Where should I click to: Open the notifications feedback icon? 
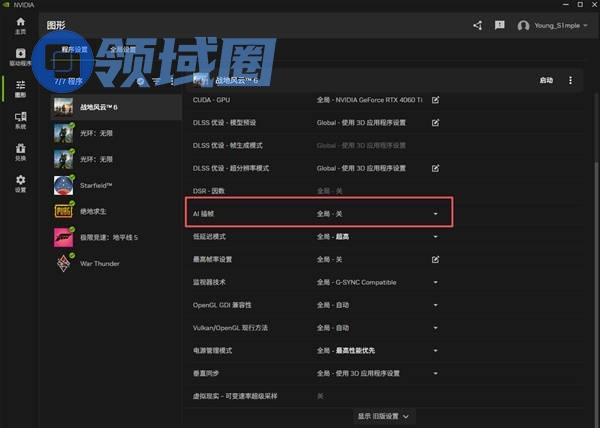click(x=499, y=25)
